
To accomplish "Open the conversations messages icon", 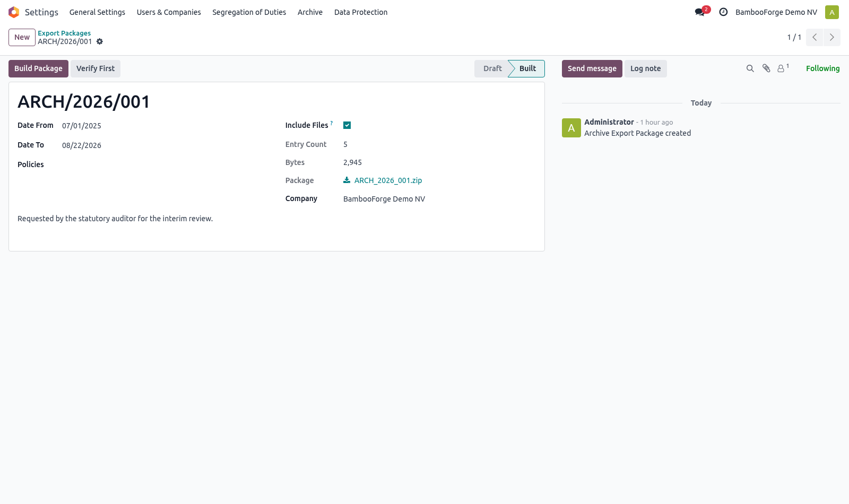I will pyautogui.click(x=700, y=12).
